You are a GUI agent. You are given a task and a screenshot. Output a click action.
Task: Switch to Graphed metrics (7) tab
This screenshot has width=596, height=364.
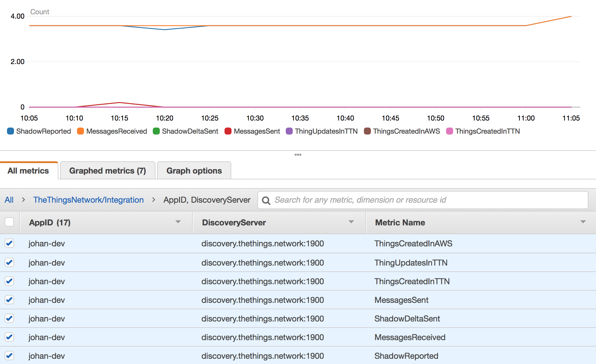click(107, 171)
